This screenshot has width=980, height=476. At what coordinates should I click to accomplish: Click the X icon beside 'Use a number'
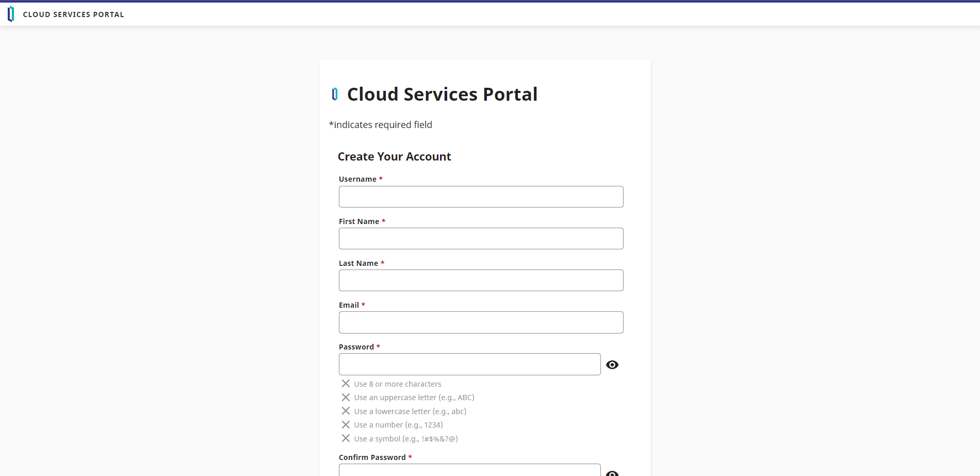click(x=346, y=425)
